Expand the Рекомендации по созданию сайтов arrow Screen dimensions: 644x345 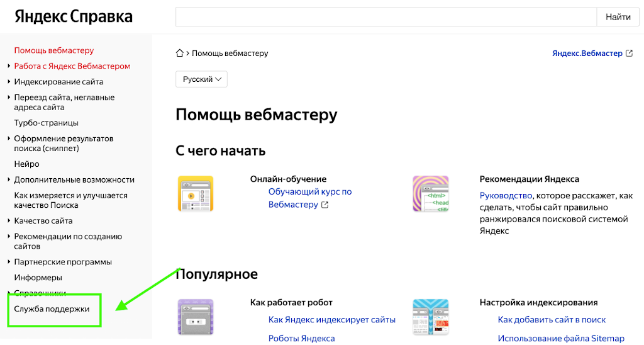[9, 237]
